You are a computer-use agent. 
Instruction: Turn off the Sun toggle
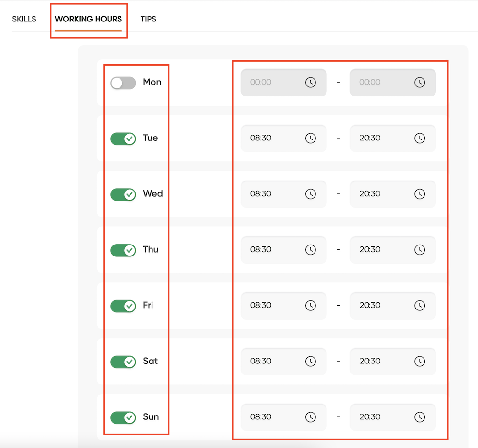coord(123,417)
